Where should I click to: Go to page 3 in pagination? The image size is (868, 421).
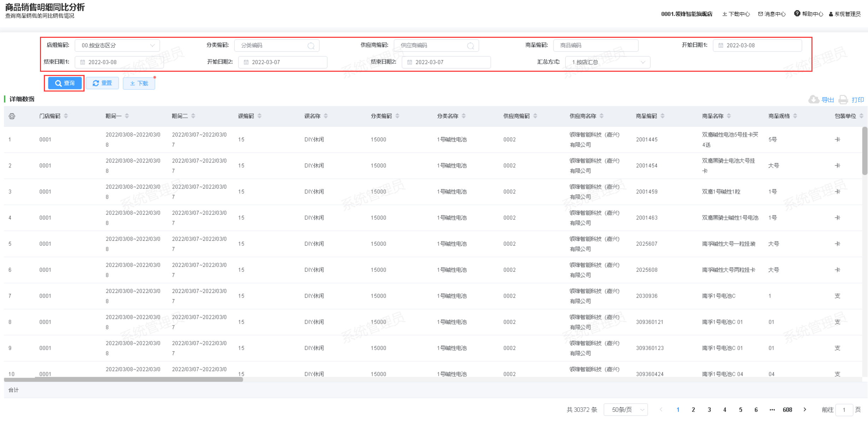(709, 409)
